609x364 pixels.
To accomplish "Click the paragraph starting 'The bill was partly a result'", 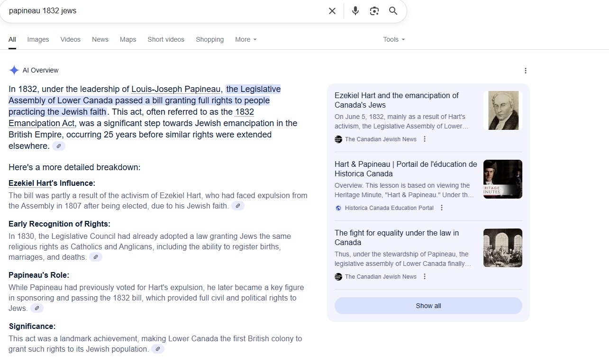I will point(158,200).
